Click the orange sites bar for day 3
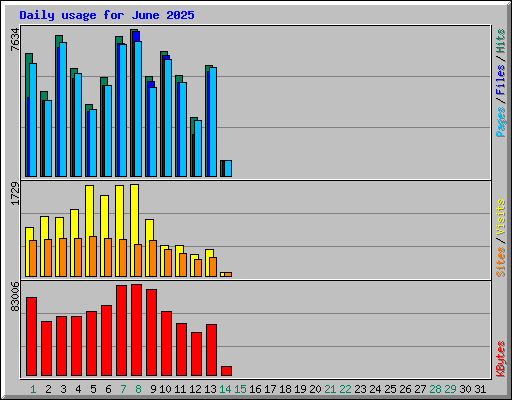 (x=63, y=257)
